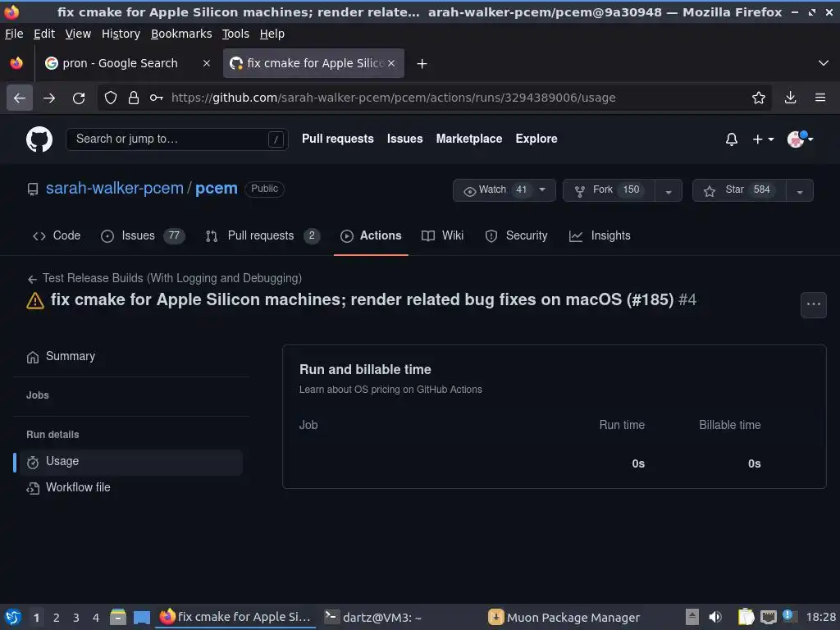Open the File menu
The height and width of the screenshot is (630, 840).
click(x=14, y=34)
